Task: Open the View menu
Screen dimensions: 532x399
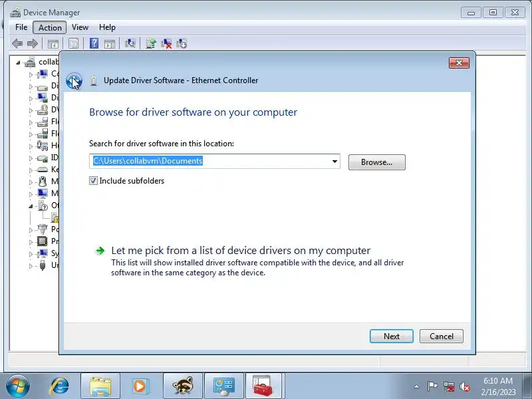Action: (80, 27)
